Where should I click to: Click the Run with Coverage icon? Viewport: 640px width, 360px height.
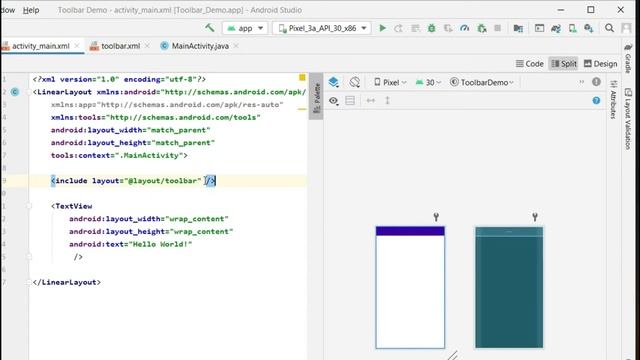coord(448,28)
